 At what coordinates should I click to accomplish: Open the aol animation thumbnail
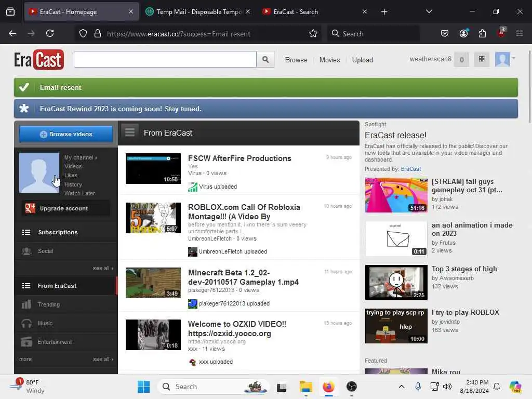coord(396,238)
